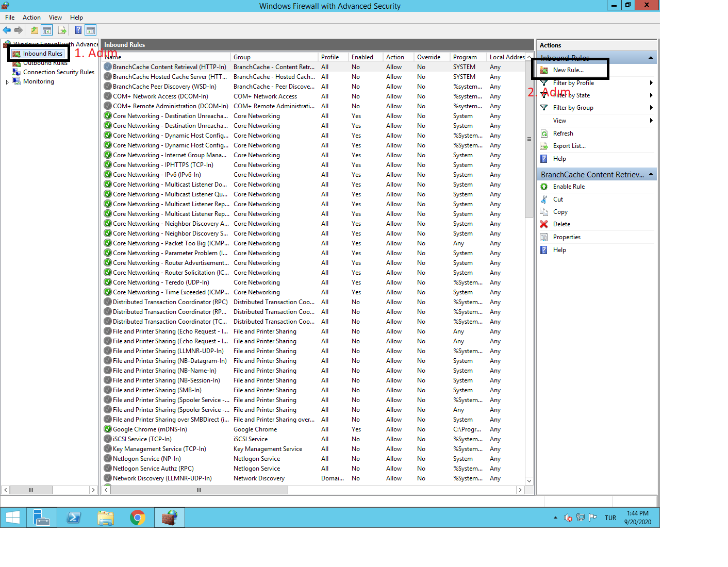Open the Windows Start button

tap(12, 518)
